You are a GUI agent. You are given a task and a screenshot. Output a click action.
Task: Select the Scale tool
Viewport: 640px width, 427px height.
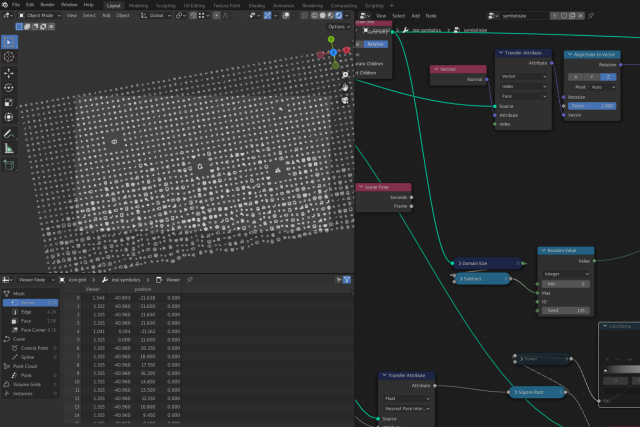(x=9, y=102)
